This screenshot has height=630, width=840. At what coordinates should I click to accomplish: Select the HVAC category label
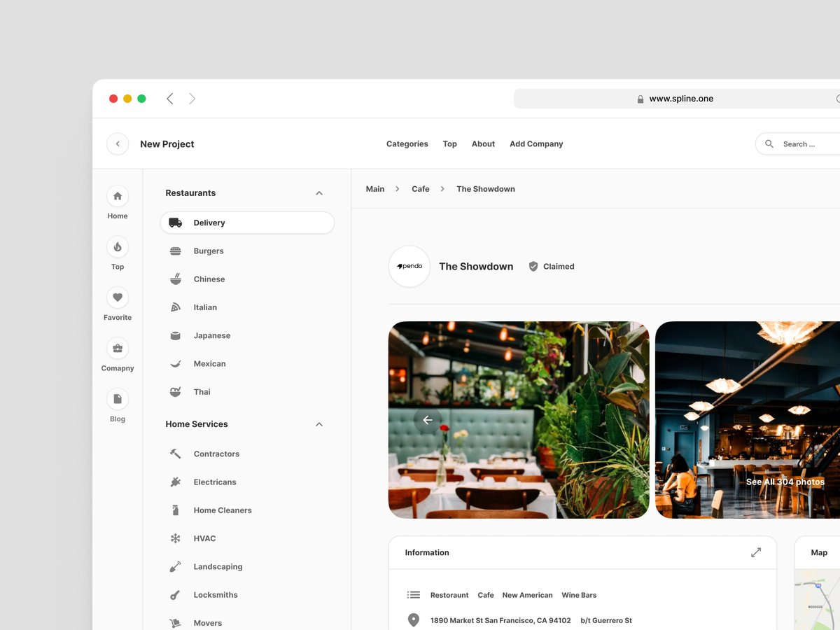(205, 538)
